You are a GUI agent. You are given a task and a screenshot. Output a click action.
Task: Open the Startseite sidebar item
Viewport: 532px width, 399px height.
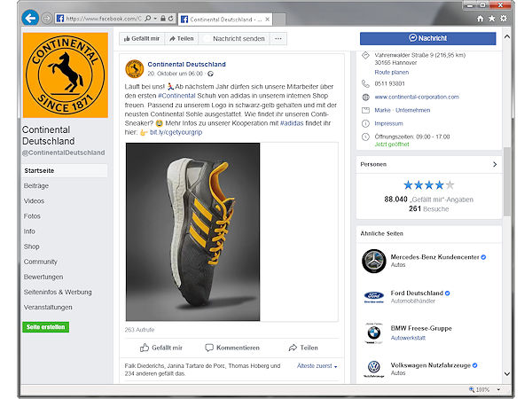tap(65, 170)
